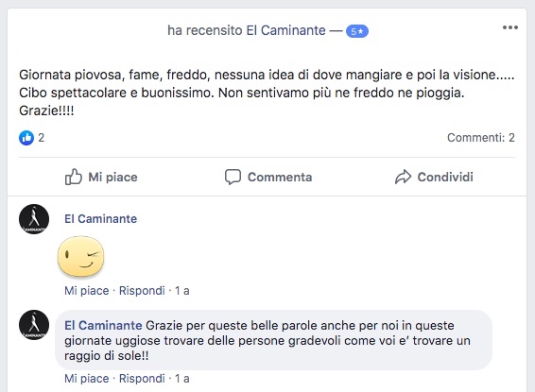Click the blue thumbs-up reaction icon
Viewport: 535px width, 392px height.
pyautogui.click(x=26, y=138)
